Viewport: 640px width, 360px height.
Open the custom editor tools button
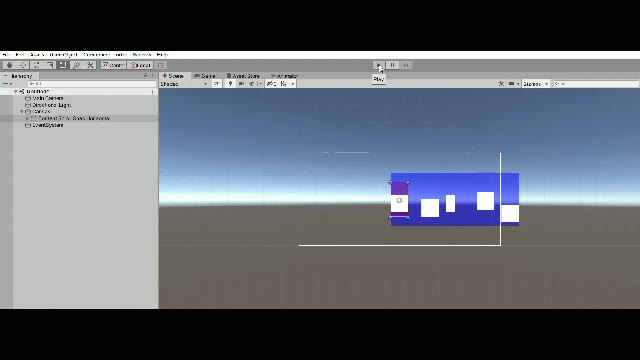tap(90, 65)
